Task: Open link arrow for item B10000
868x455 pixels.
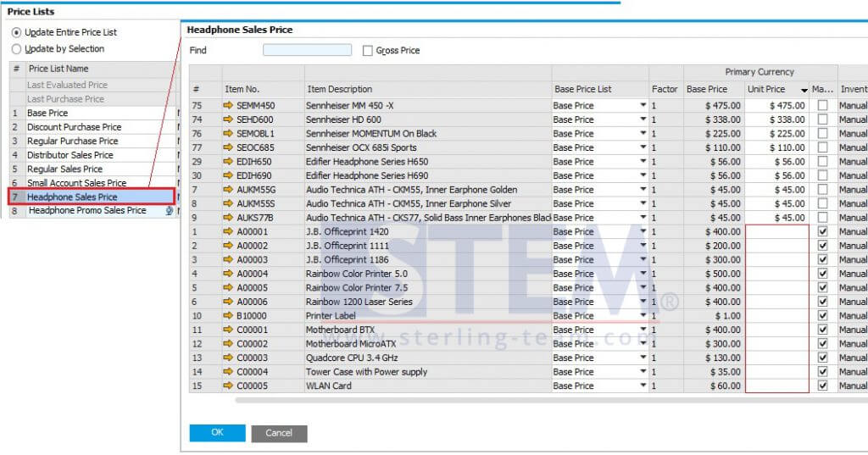Action: click(x=228, y=315)
